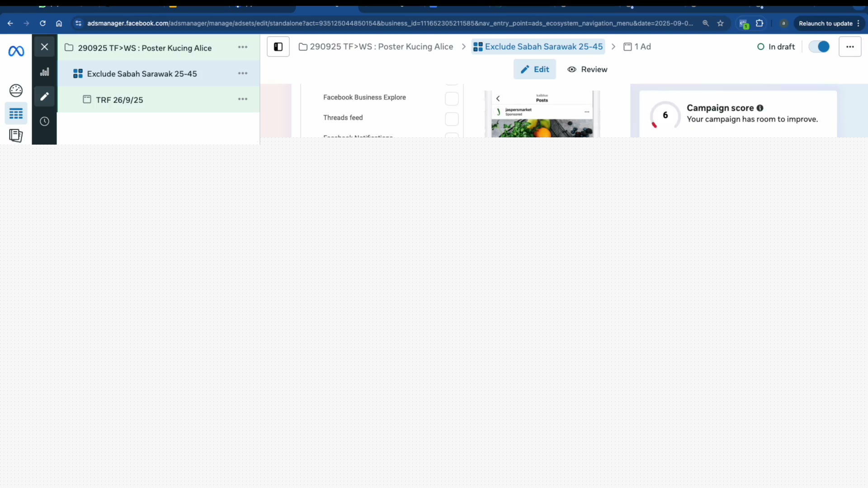Screen dimensions: 868x488
Task: Open the ads reporting pages icon
Action: pyautogui.click(x=16, y=136)
